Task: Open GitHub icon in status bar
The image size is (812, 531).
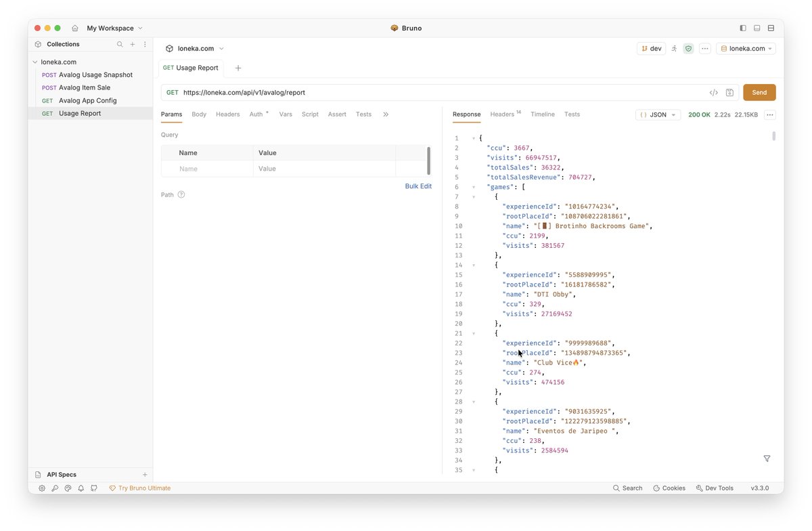Action: (x=94, y=488)
